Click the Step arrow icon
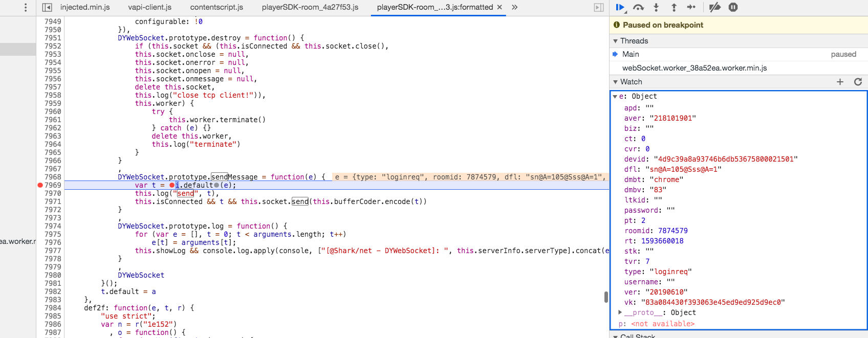This screenshot has height=338, width=868. click(x=691, y=7)
